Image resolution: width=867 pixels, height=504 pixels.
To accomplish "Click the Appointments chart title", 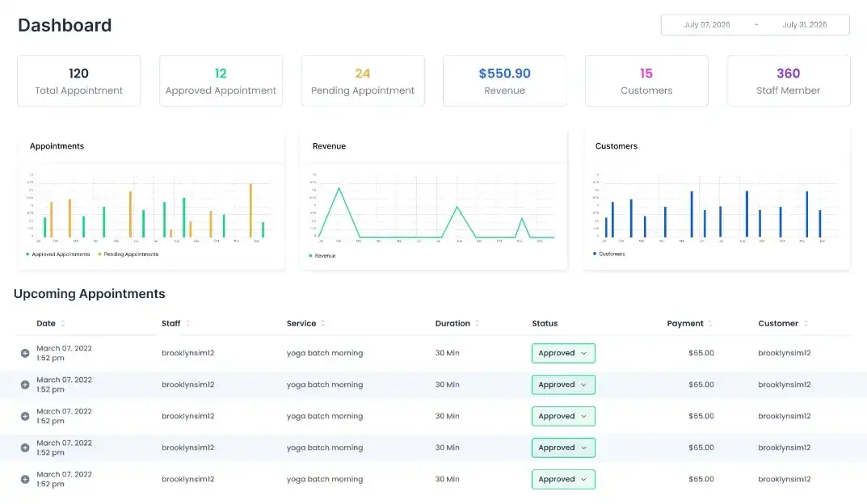I will pos(57,146).
